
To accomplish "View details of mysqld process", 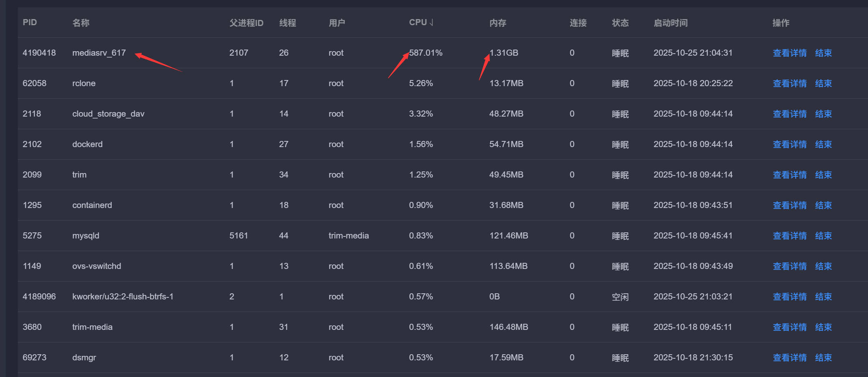I will 789,236.
